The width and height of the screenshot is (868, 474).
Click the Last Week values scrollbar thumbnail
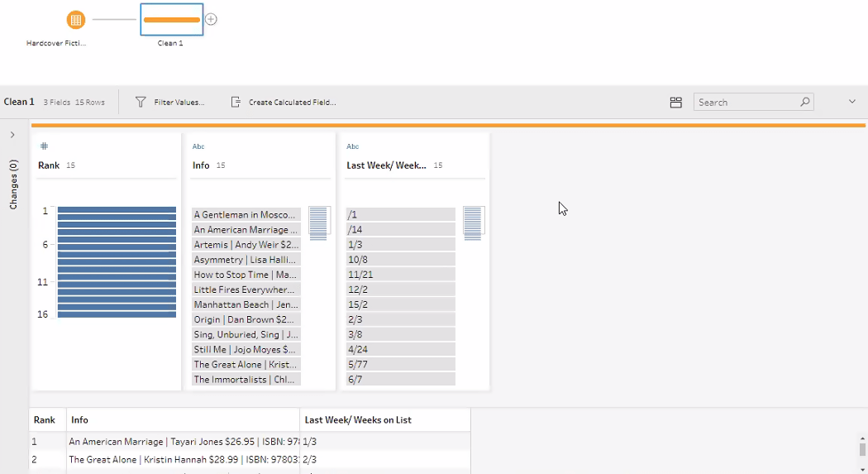tap(473, 223)
